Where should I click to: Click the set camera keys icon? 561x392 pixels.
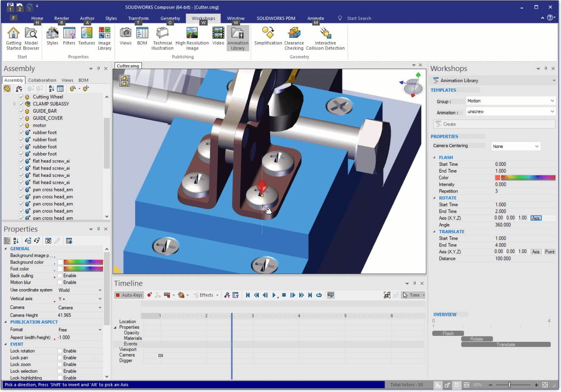click(167, 295)
